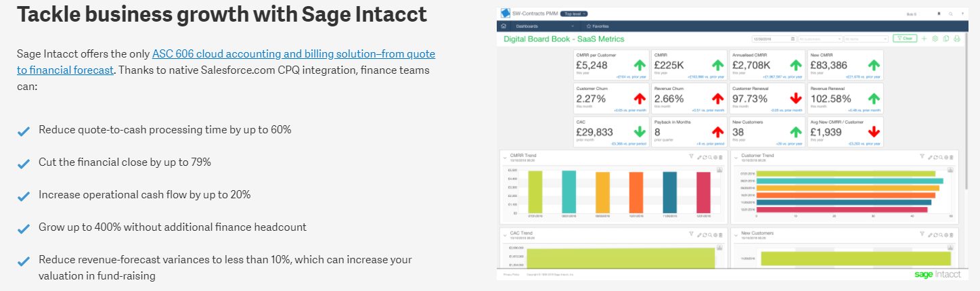Image resolution: width=980 pixels, height=291 pixels.
Task: Collapse the Customer Trend panel
Action: 736,156
